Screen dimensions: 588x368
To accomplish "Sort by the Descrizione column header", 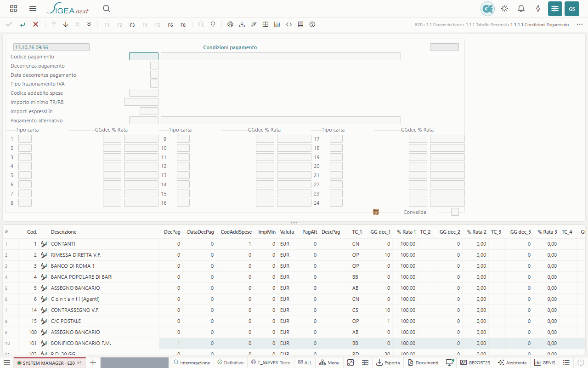I will (64, 232).
